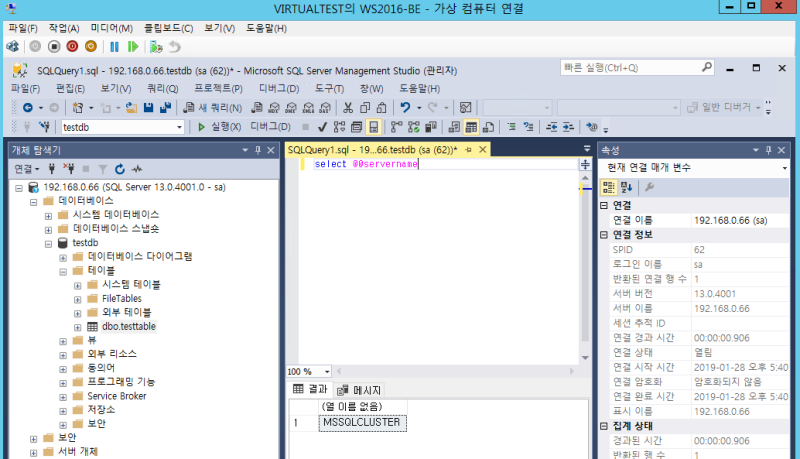Click the open file folder icon

[131, 108]
